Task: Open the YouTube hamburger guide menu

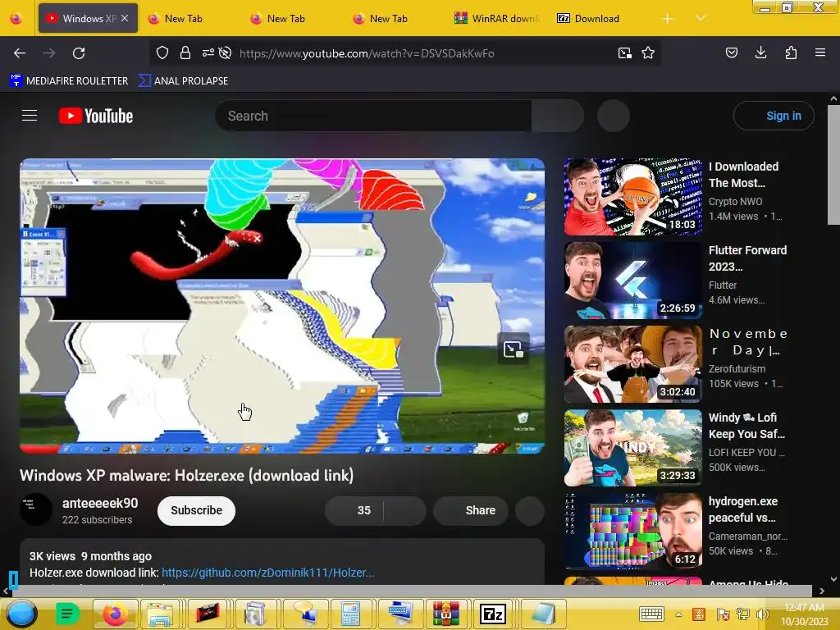Action: [x=30, y=116]
